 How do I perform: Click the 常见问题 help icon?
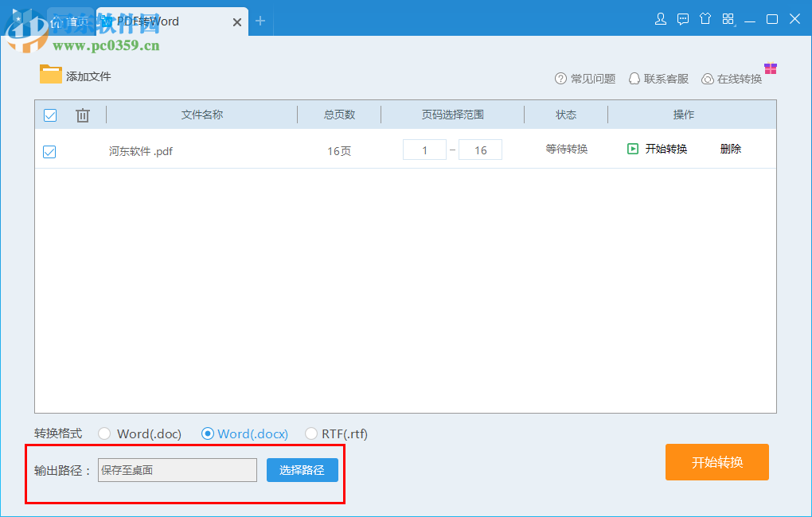tap(560, 79)
